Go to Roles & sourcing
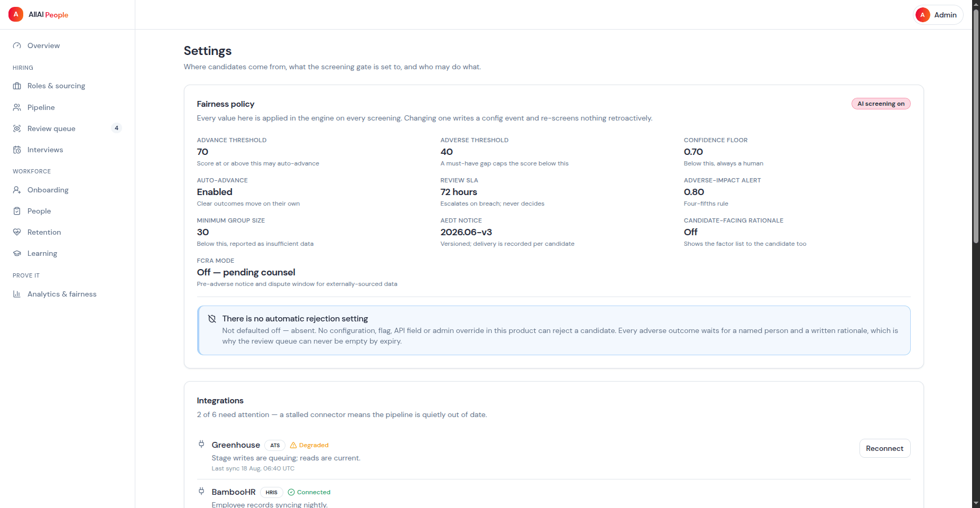This screenshot has width=980, height=508. point(68,86)
